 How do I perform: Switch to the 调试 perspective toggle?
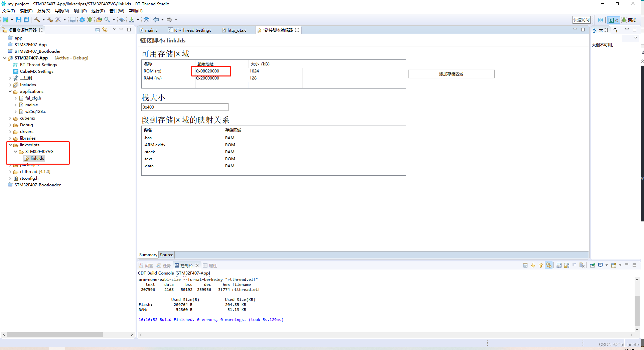coord(631,20)
